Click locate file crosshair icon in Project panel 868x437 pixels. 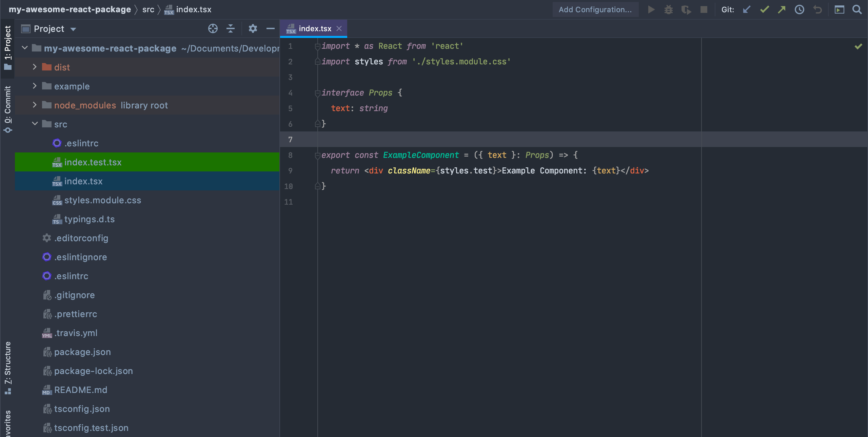click(x=213, y=29)
